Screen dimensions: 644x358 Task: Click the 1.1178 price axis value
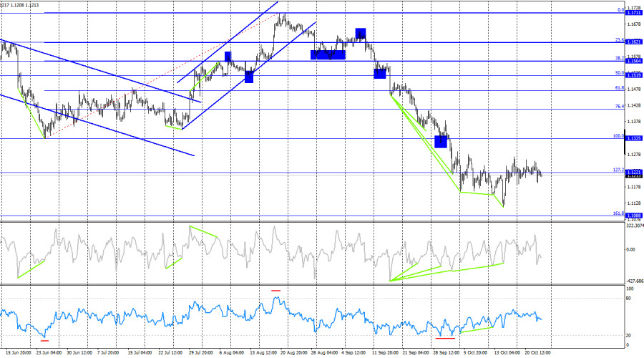pyautogui.click(x=634, y=187)
